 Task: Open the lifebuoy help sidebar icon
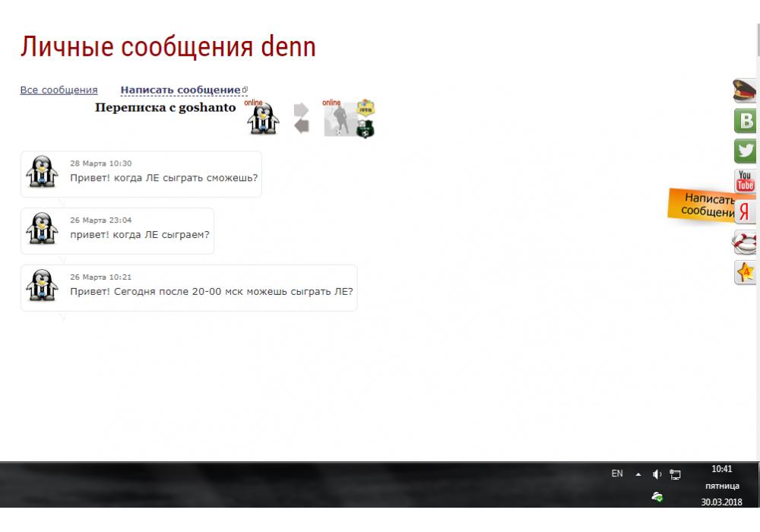click(745, 242)
